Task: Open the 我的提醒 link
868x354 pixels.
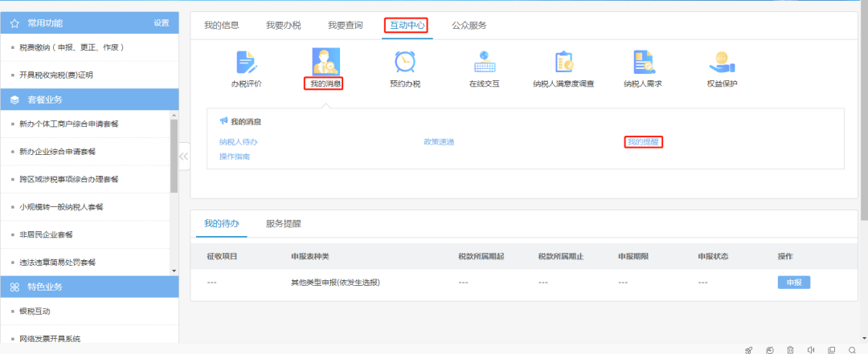Action: tap(643, 142)
